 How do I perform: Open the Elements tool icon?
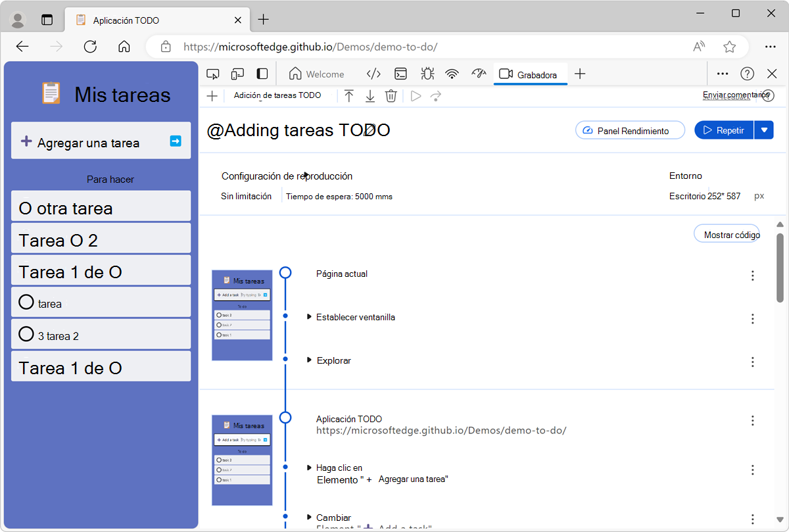pos(373,74)
